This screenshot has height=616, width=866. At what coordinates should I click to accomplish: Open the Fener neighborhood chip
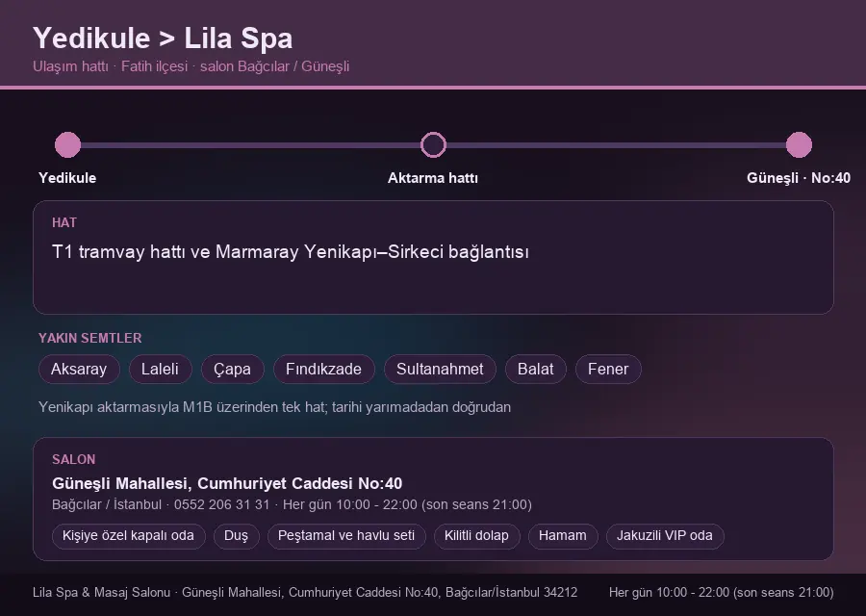(x=608, y=369)
